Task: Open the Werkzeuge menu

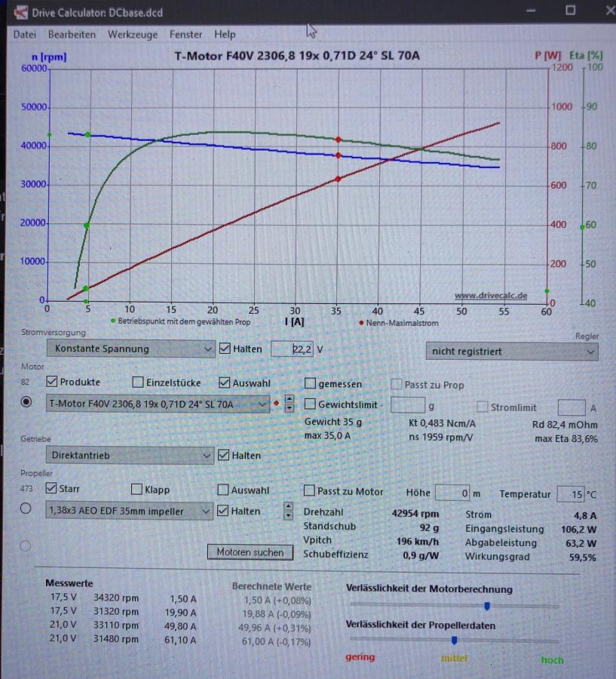Action: [133, 35]
